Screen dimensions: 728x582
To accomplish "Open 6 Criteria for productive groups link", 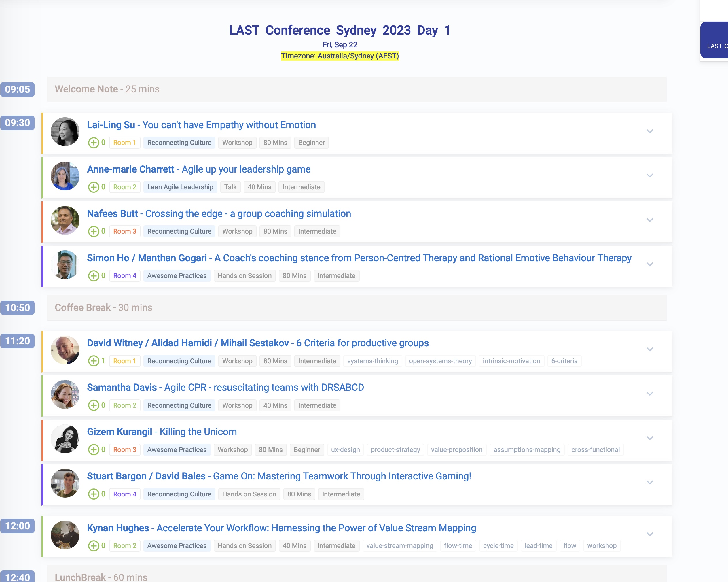I will (x=362, y=343).
